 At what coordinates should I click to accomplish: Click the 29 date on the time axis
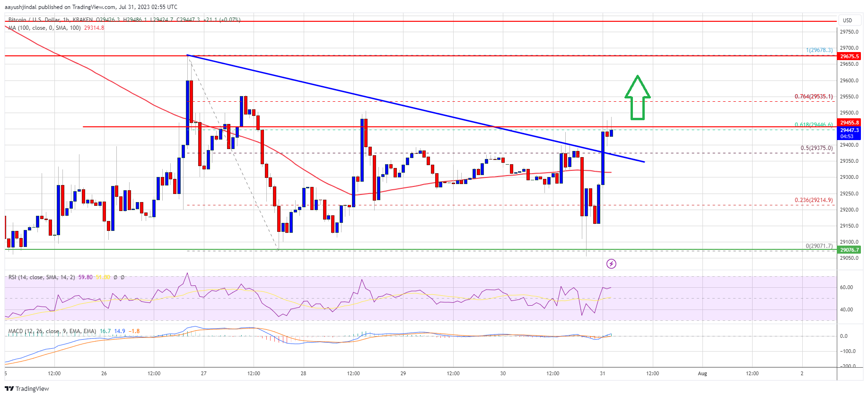[x=403, y=373]
